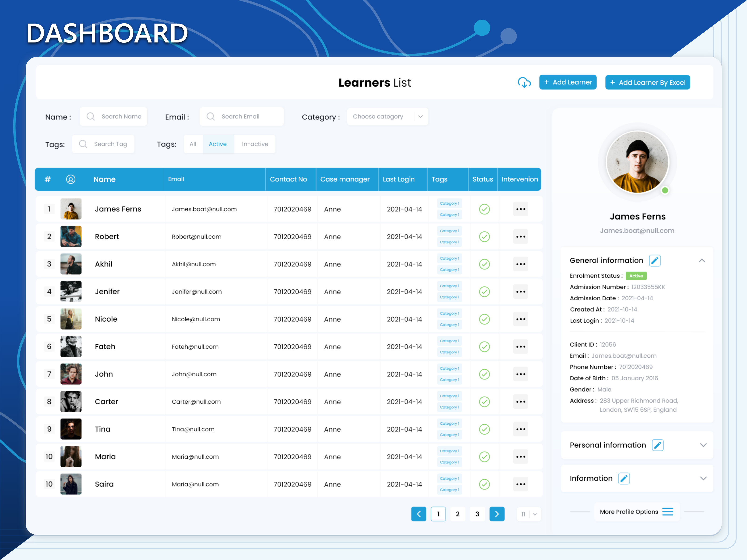Click avatar column icon in table header
This screenshot has width=747, height=560.
tap(70, 179)
